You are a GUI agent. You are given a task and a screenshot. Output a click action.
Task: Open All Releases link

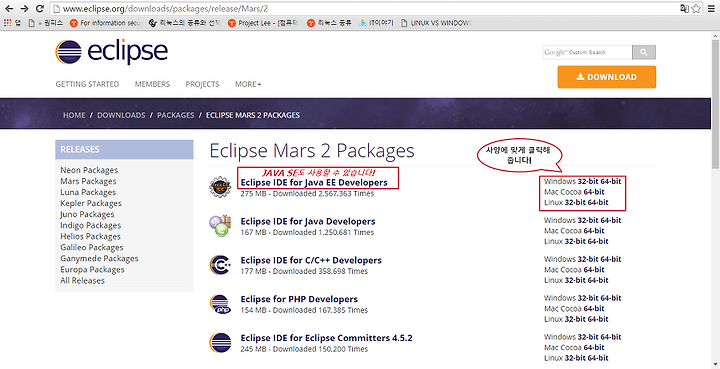(x=82, y=280)
